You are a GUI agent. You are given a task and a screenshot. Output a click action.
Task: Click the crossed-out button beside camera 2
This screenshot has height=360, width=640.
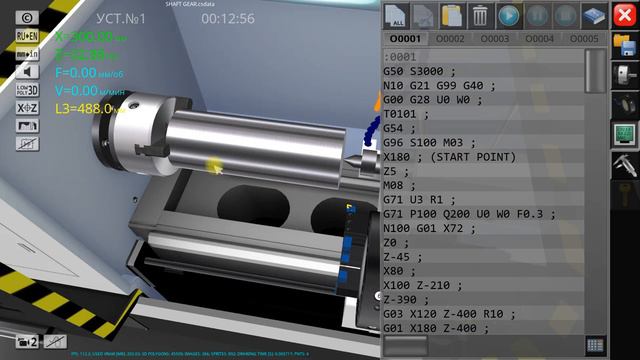55,342
